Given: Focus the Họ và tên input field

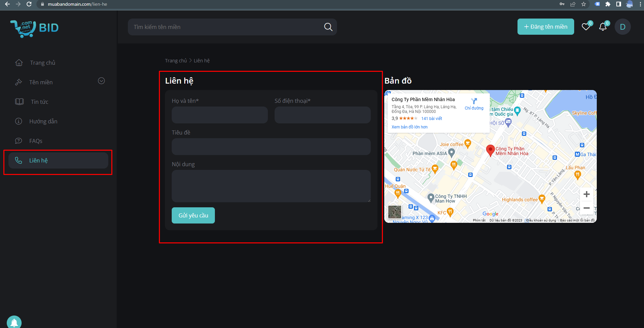Looking at the screenshot, I should (x=220, y=115).
